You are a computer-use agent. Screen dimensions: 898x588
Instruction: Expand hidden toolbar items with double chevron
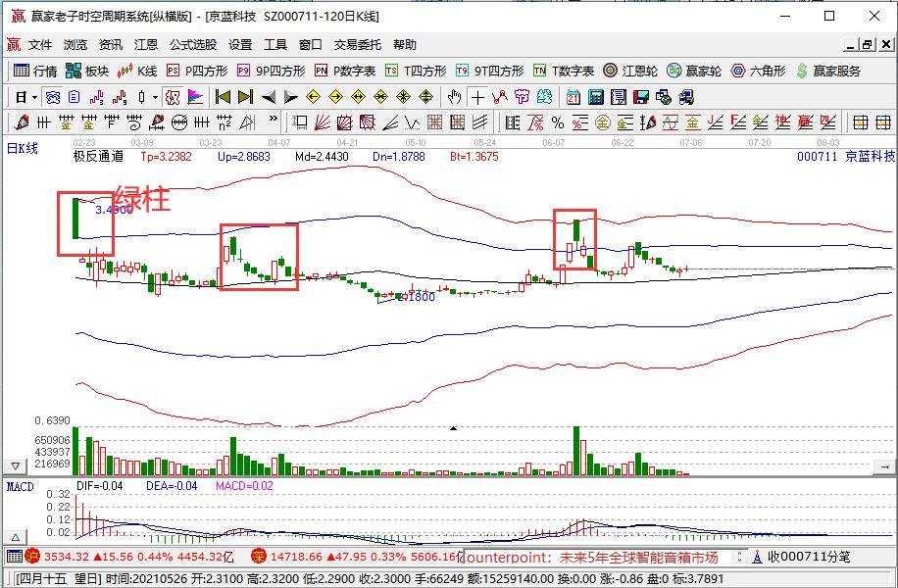274,120
